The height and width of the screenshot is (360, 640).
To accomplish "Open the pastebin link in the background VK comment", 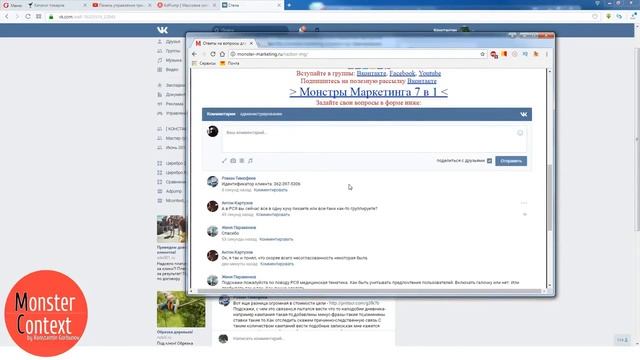I will click(354, 303).
